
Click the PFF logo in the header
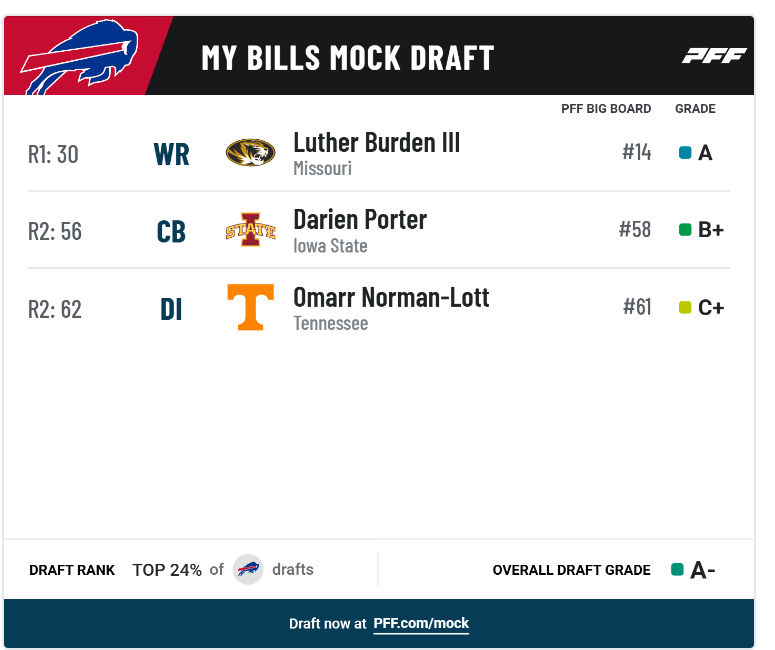[714, 56]
